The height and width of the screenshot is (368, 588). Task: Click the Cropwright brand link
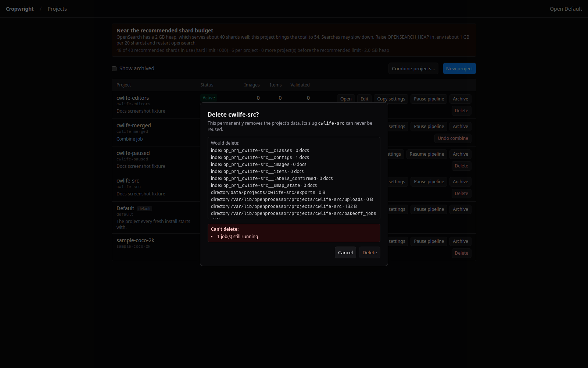[20, 9]
